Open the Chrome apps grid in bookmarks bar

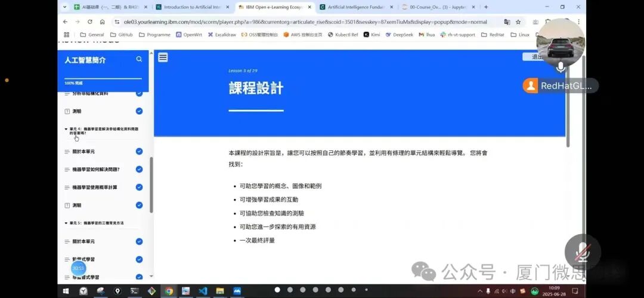(x=67, y=35)
